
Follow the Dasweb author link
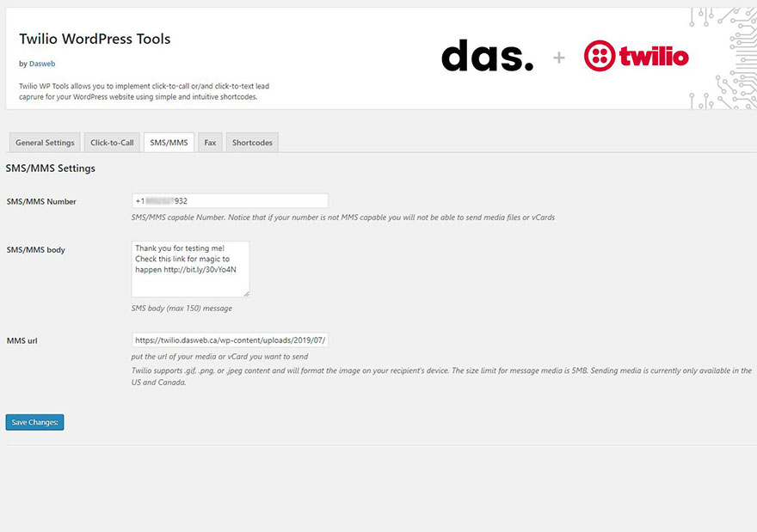coord(42,64)
